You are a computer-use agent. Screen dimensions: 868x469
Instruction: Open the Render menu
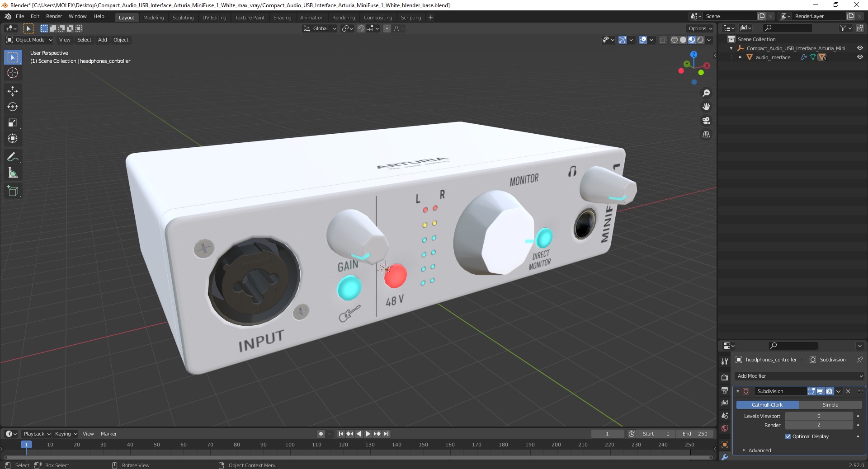coord(54,16)
